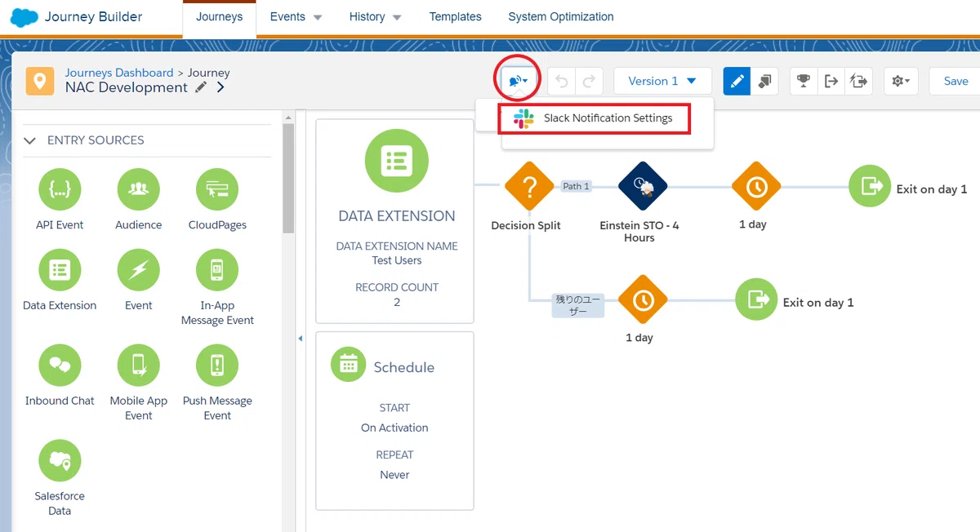This screenshot has height=532, width=980.
Task: Select the Push Message Event icon
Action: click(x=217, y=366)
